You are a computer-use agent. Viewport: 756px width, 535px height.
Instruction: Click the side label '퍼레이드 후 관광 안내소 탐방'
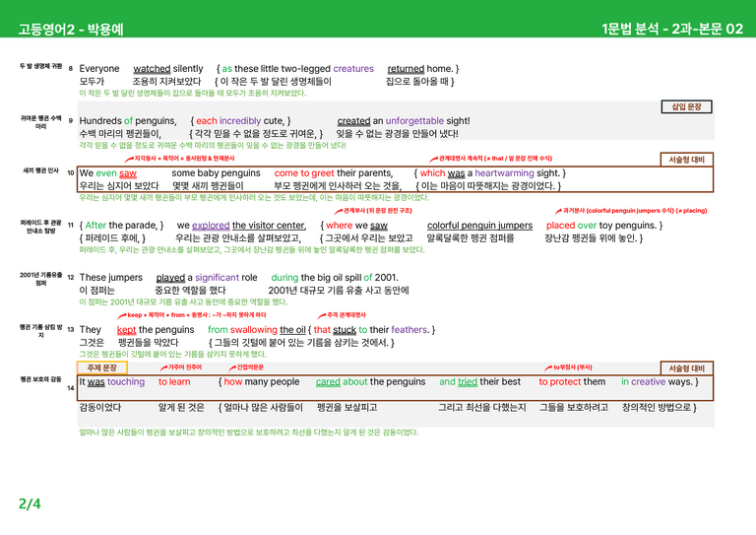click(41, 227)
